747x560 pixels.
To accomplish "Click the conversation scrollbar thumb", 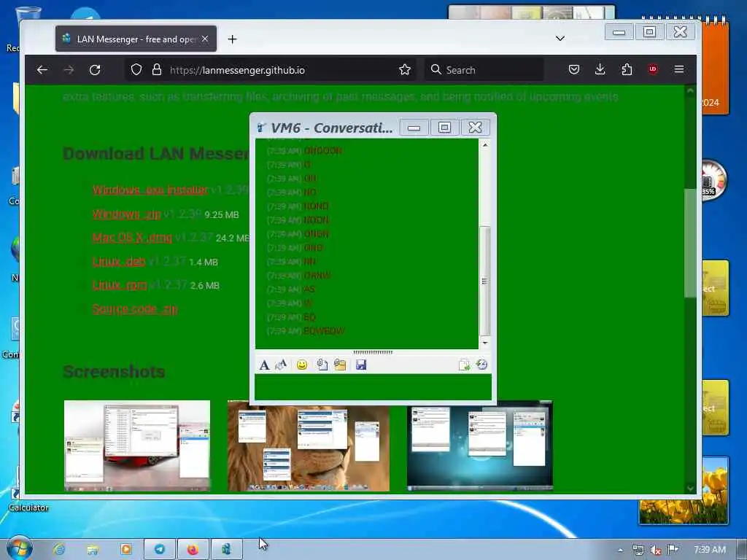I will click(x=485, y=281).
